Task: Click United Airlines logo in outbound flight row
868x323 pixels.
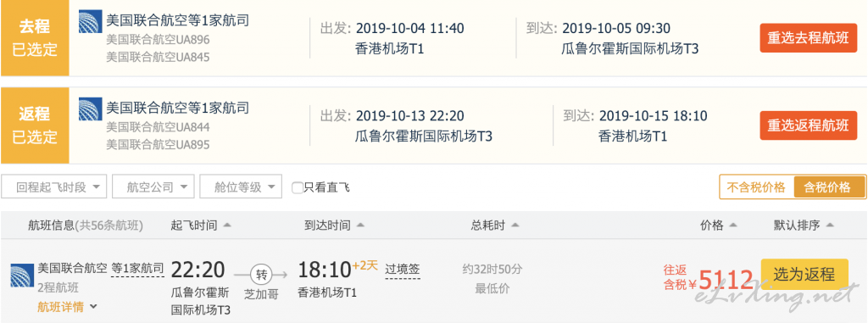Action: point(90,21)
